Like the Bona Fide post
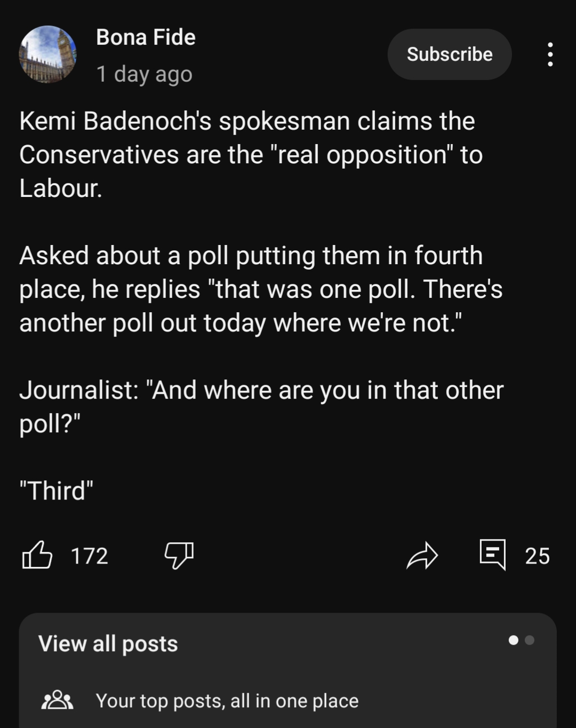The height and width of the screenshot is (728, 576). point(37,555)
